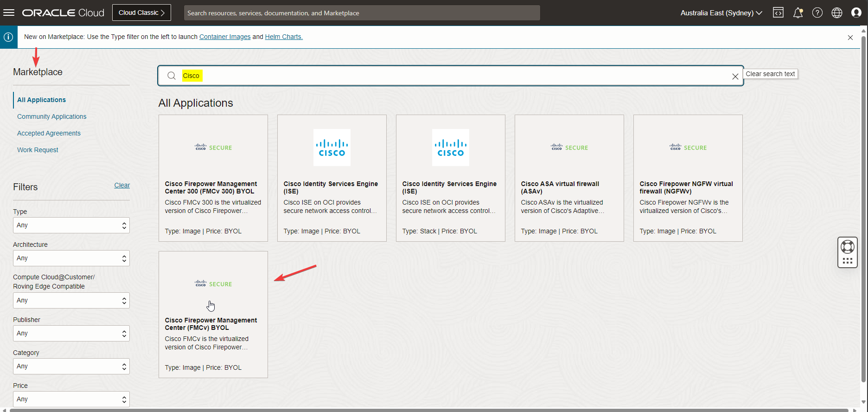Follow the Container Images link
This screenshot has height=412, width=868.
225,37
